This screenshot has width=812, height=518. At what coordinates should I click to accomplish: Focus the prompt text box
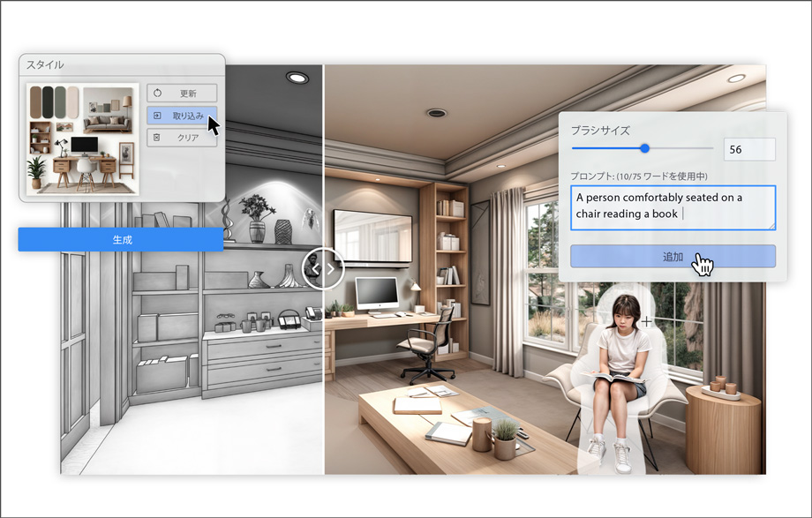672,206
